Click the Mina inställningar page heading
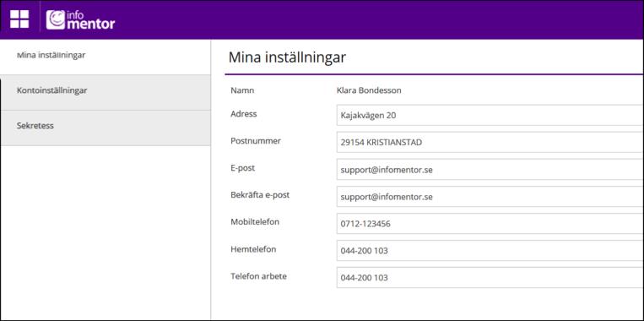 click(287, 57)
